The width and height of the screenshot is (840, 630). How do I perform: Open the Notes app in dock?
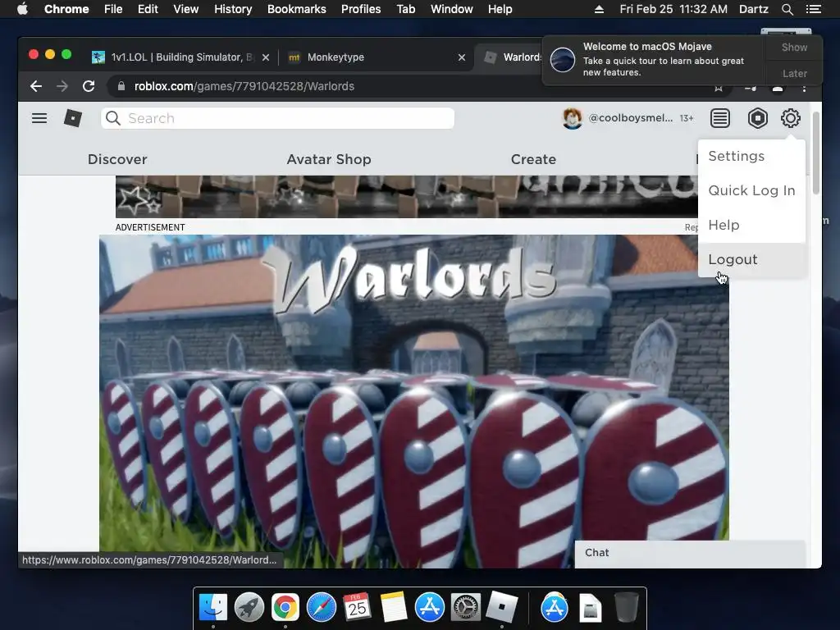tap(393, 607)
